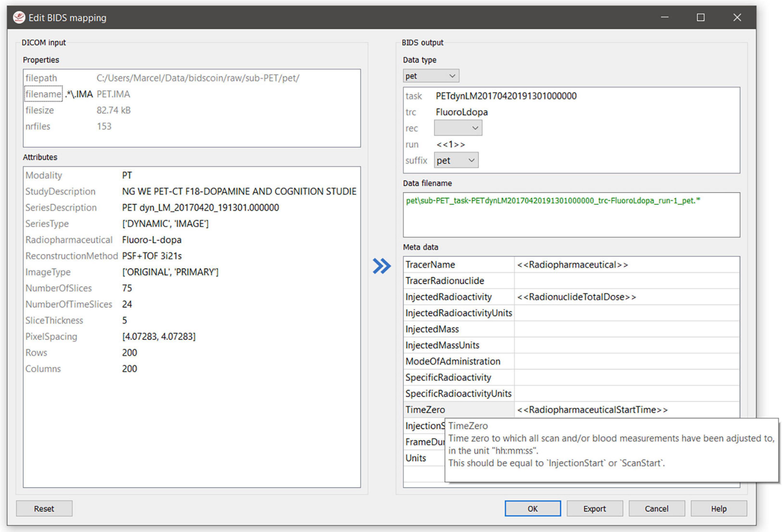The image size is (782, 532).
Task: Maximize the Edit BIDS mapping window
Action: [701, 17]
